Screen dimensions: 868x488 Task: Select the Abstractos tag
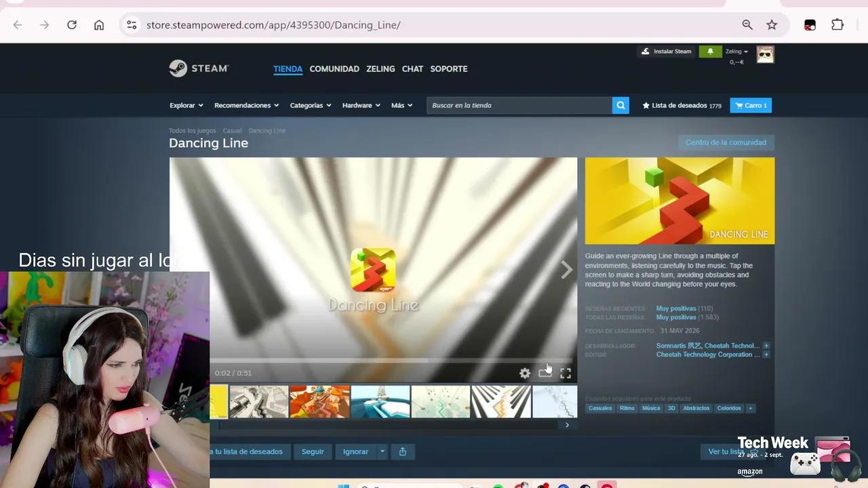point(696,408)
